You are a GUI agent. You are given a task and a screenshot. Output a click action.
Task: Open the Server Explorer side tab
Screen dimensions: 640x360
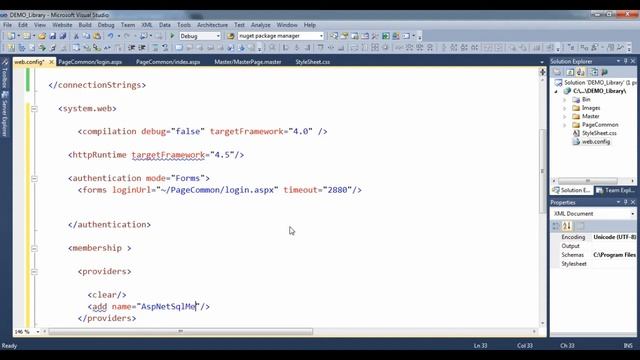(5, 114)
